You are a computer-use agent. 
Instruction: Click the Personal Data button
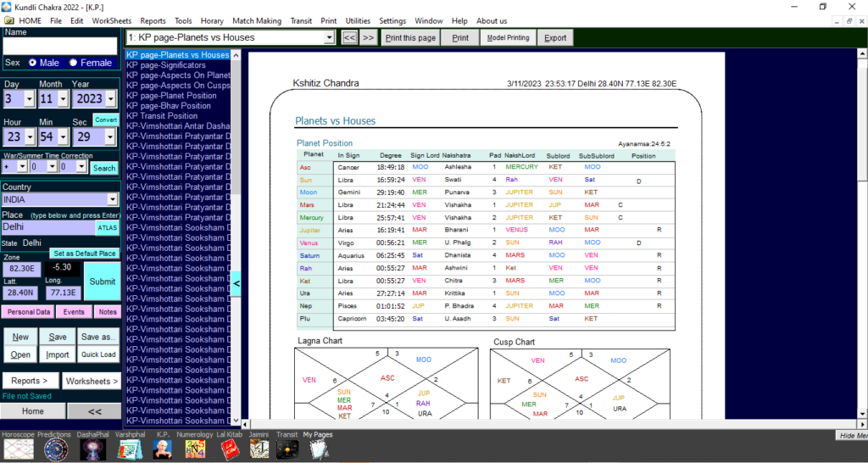[28, 312]
